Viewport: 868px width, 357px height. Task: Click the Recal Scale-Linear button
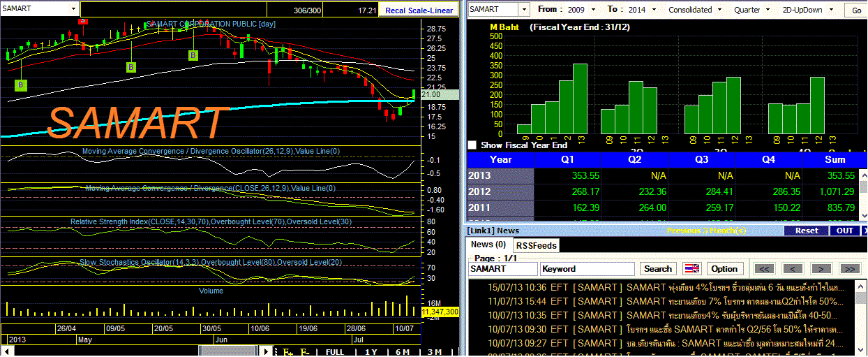[x=419, y=10]
